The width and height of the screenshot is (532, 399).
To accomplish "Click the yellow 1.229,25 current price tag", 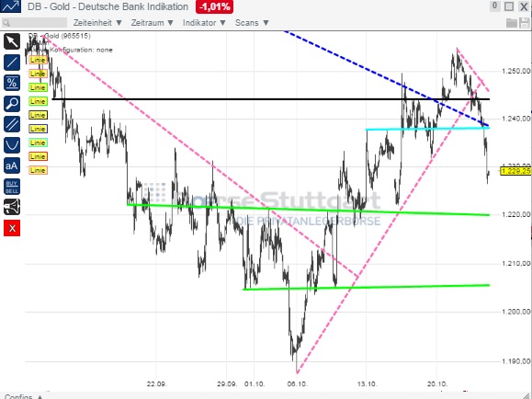I will point(515,171).
